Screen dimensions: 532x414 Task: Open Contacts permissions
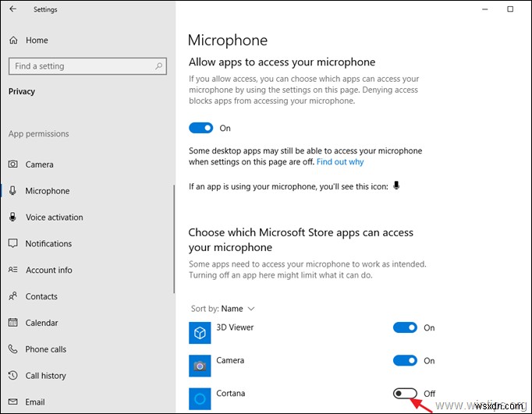(x=41, y=296)
